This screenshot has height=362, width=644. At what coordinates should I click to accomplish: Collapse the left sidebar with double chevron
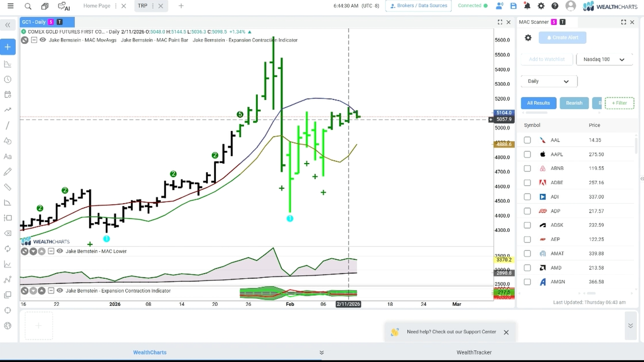(x=8, y=25)
